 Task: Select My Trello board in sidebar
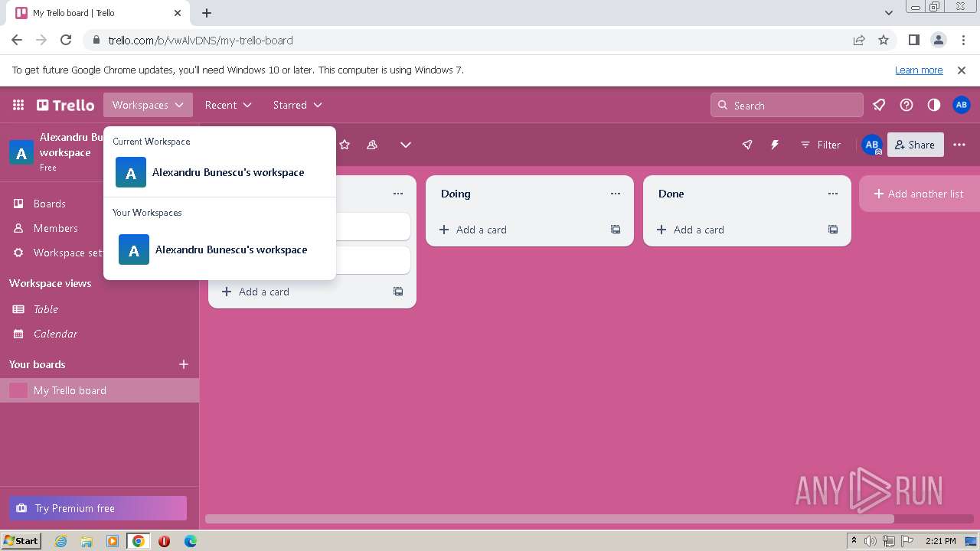click(x=100, y=390)
